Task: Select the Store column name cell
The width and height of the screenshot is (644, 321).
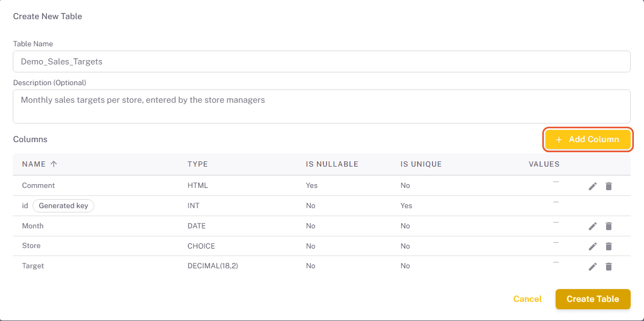Action: pos(31,245)
